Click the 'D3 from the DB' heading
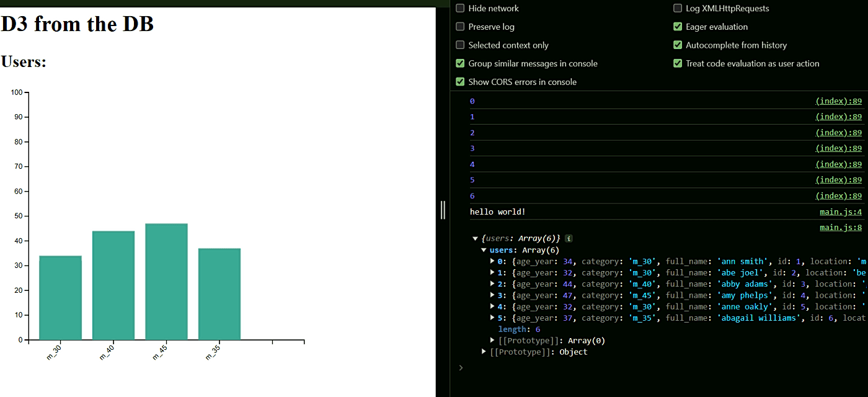The height and width of the screenshot is (397, 868). coord(77,24)
